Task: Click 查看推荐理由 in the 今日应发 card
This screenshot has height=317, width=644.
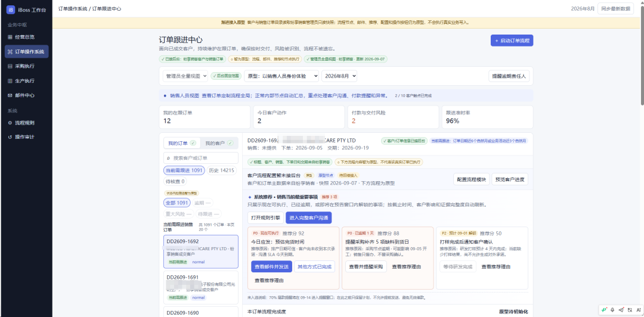Action: tap(269, 281)
